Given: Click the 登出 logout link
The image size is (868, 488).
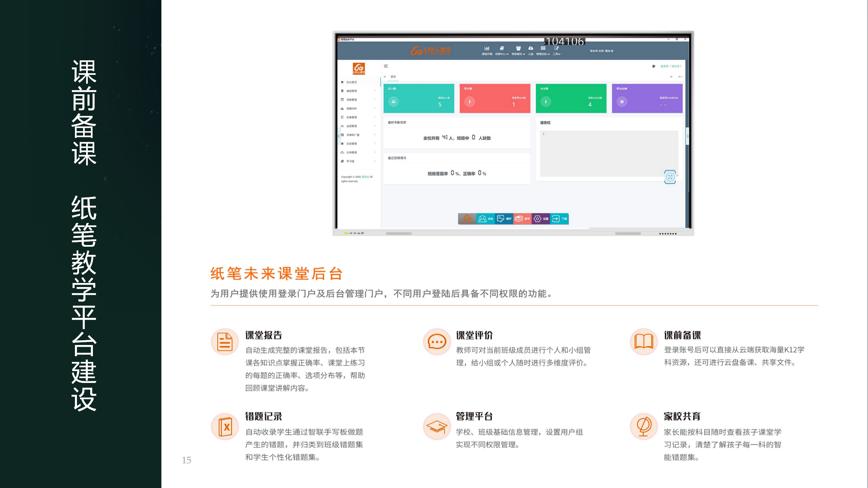Looking at the screenshot, I should pos(609,51).
